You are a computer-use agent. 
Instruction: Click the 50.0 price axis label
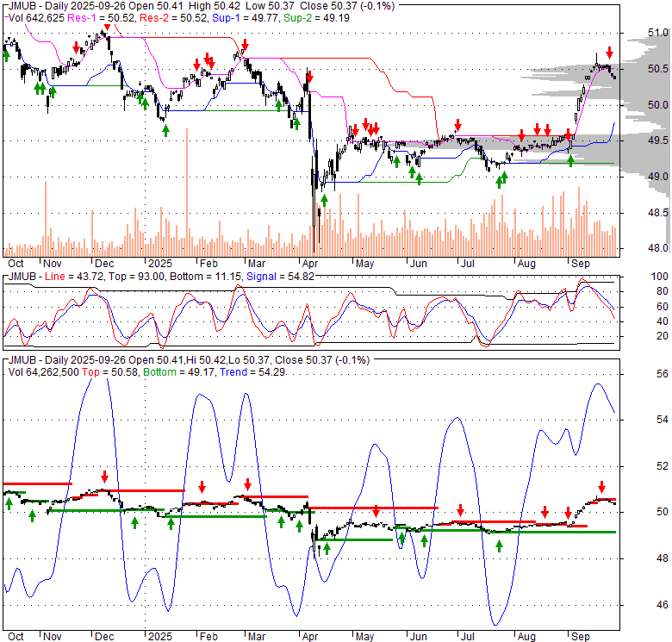(x=658, y=105)
